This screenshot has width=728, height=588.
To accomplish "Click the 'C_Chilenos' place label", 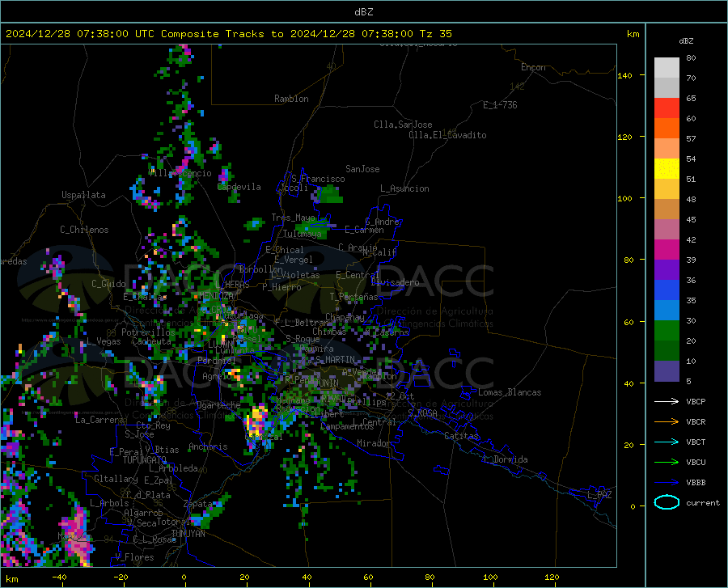I will 84,230.
